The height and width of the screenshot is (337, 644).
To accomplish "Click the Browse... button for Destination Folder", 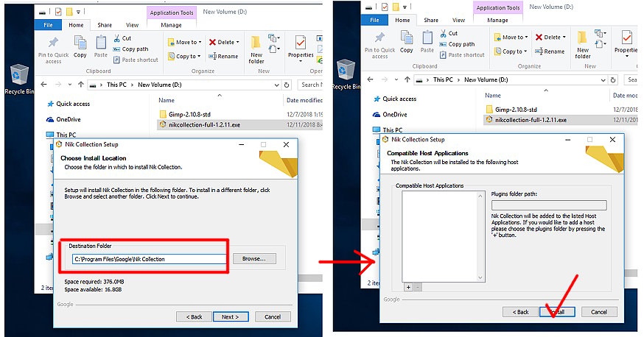I will click(x=253, y=259).
